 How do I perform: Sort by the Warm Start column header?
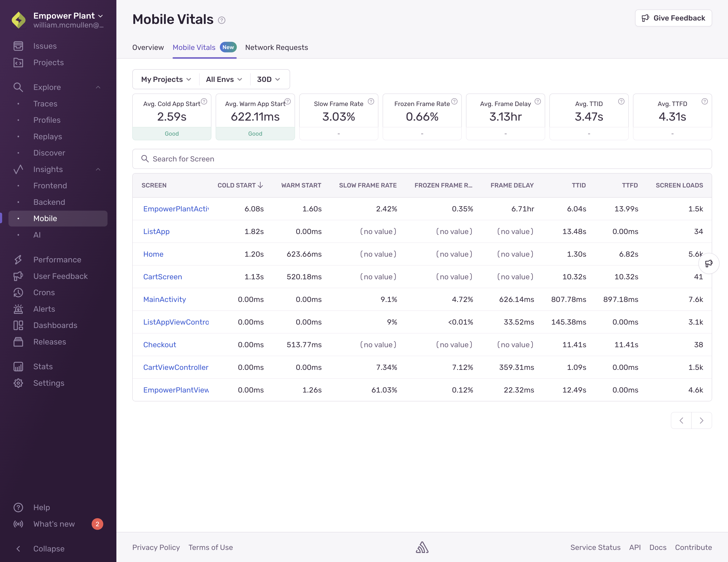pos(301,185)
